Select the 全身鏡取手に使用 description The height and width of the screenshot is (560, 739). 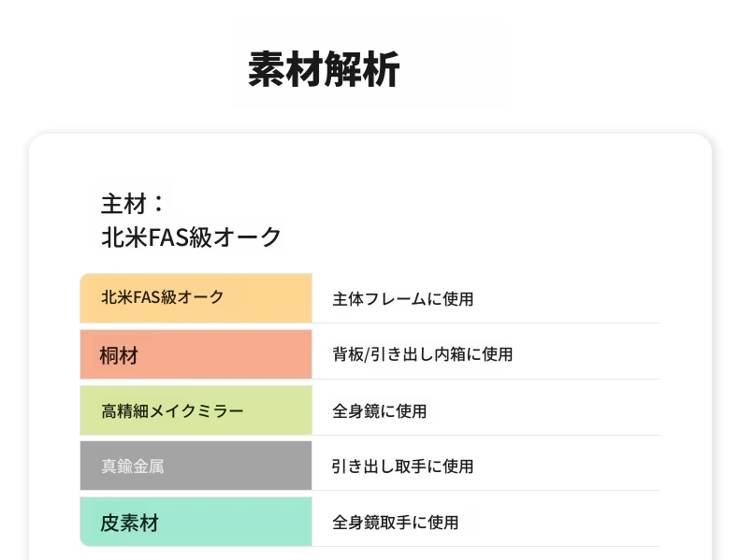(395, 523)
